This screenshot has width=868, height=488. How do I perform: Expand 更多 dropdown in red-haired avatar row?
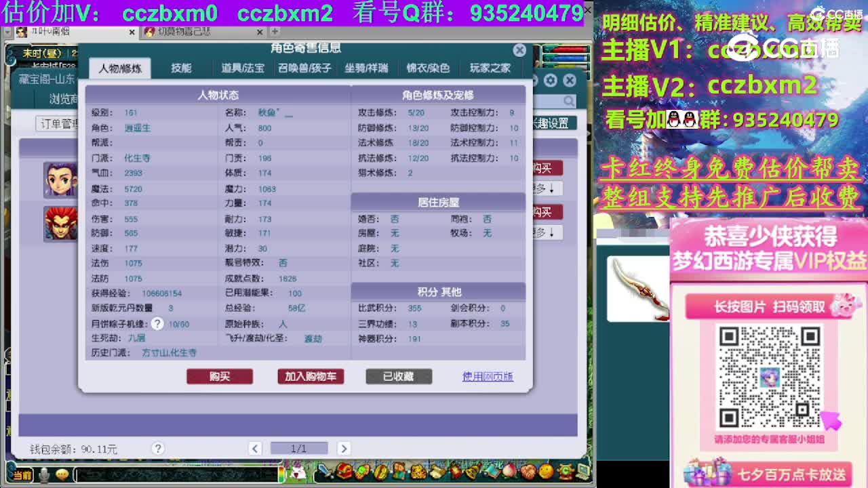(x=547, y=232)
